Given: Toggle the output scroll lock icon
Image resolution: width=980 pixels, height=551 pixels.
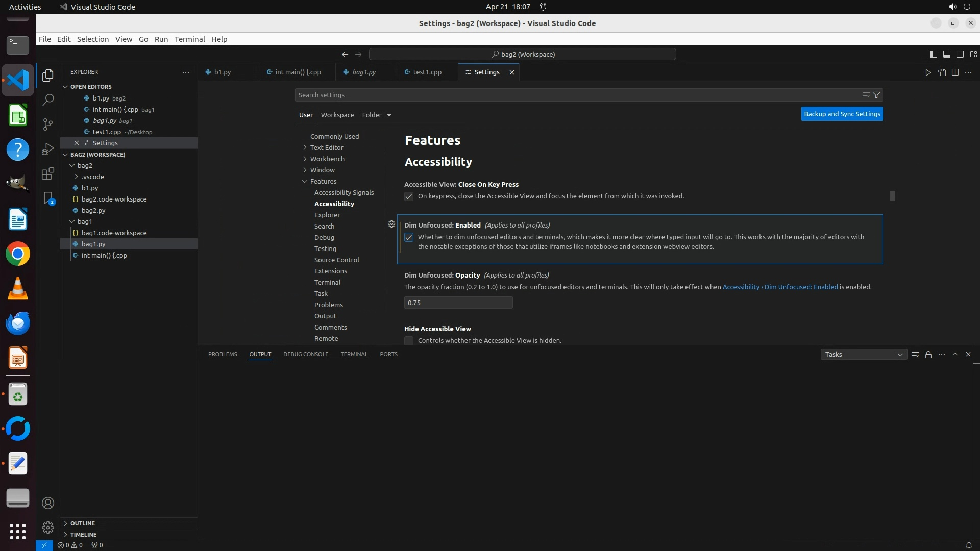Looking at the screenshot, I should click(928, 355).
